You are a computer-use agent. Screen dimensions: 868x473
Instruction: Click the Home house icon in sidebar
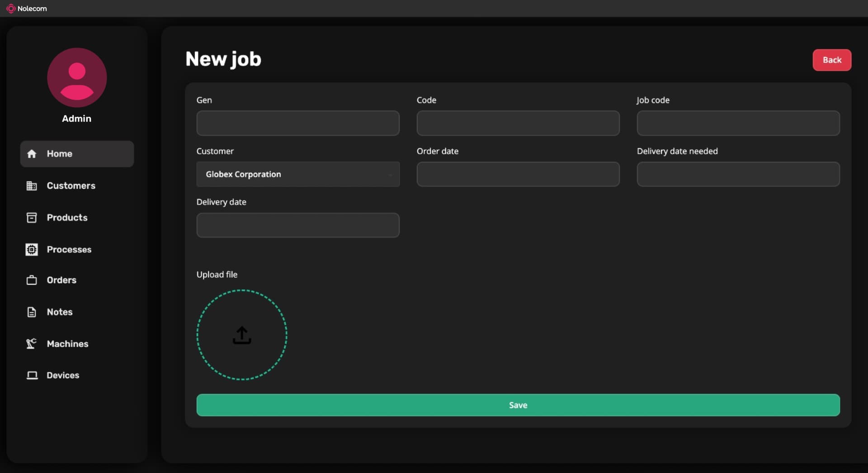click(x=32, y=154)
